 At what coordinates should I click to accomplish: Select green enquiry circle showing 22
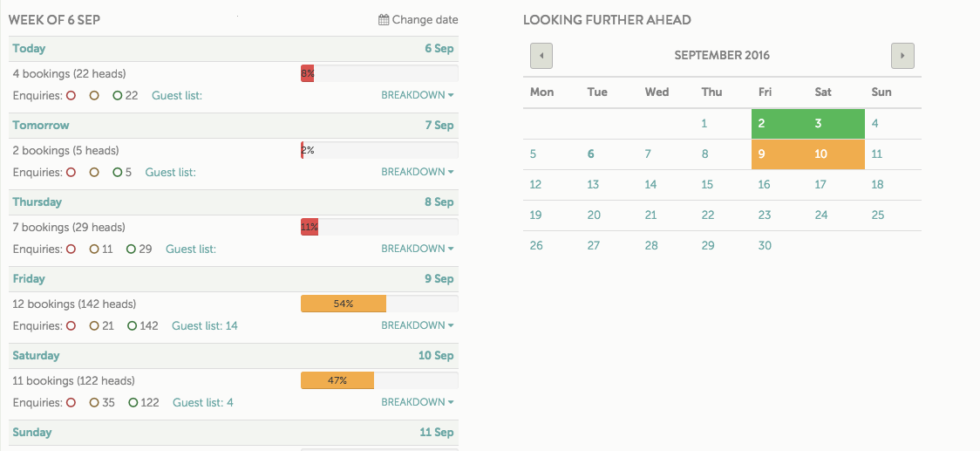coord(118,96)
